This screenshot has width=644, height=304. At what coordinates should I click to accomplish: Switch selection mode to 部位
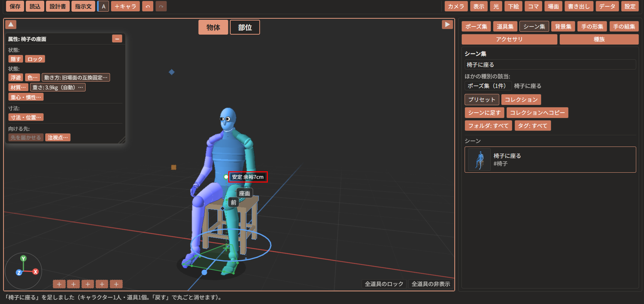(245, 27)
